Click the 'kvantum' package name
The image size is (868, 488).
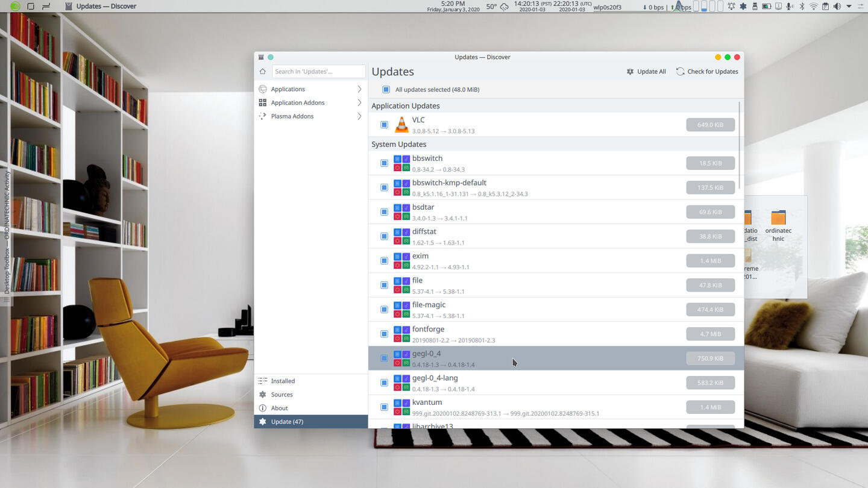[427, 402]
